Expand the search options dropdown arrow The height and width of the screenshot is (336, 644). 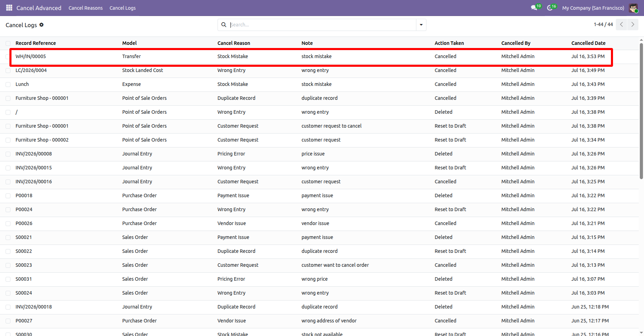coord(421,25)
